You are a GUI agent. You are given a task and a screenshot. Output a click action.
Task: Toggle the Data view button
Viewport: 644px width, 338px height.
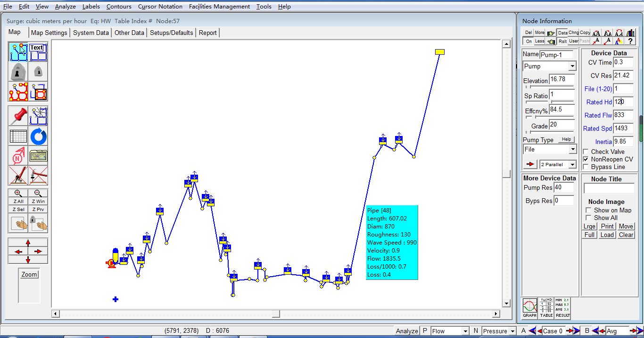pos(562,33)
